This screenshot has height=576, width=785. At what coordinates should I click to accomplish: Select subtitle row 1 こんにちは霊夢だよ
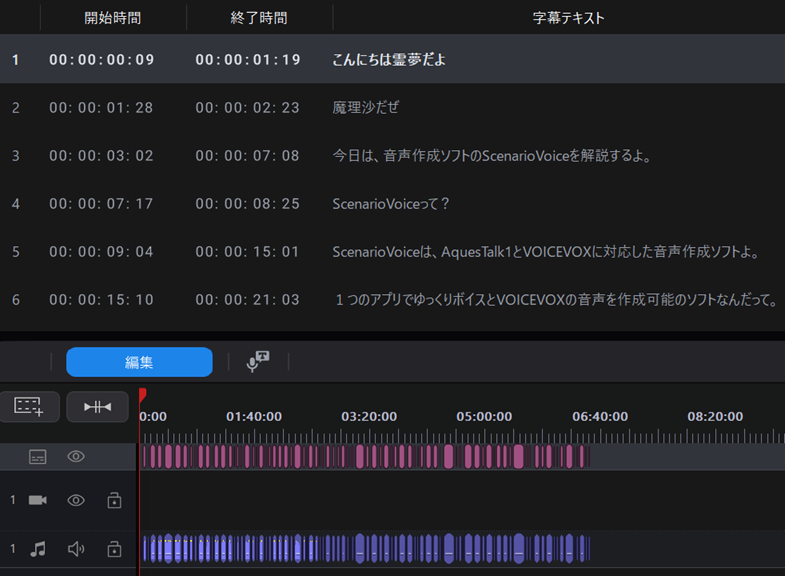pyautogui.click(x=392, y=60)
